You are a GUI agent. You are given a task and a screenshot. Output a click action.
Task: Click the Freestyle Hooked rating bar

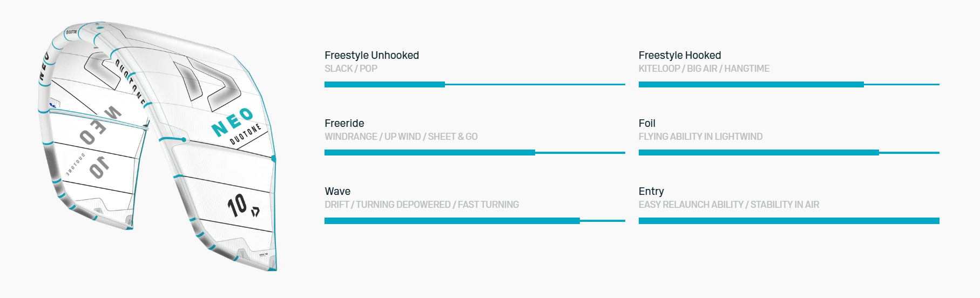coord(788,85)
